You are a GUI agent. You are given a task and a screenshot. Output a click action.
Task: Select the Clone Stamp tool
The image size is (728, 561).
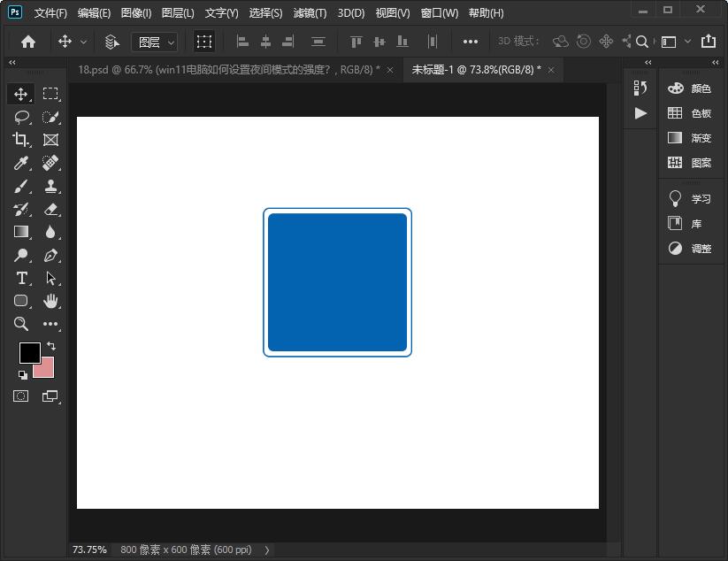[51, 186]
